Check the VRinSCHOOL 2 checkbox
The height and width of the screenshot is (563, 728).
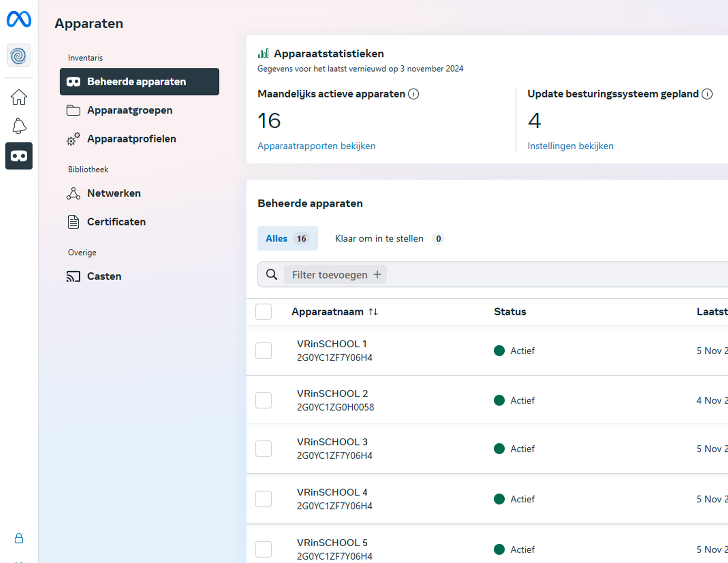264,400
